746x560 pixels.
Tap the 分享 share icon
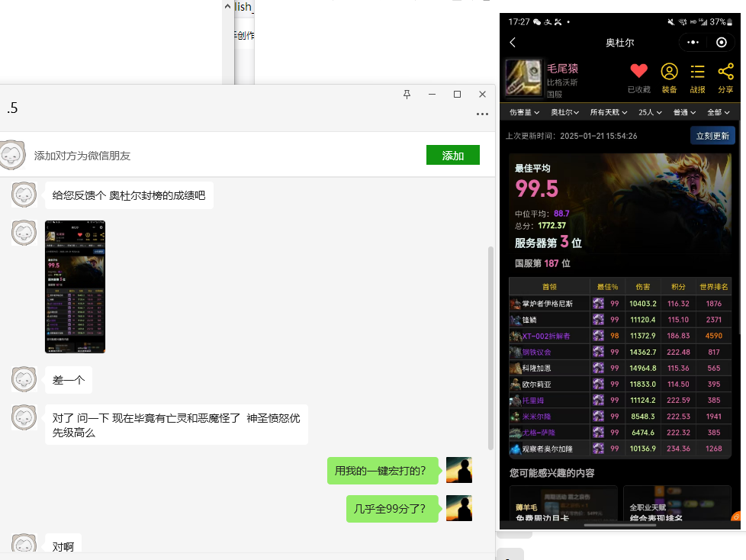coord(725,78)
